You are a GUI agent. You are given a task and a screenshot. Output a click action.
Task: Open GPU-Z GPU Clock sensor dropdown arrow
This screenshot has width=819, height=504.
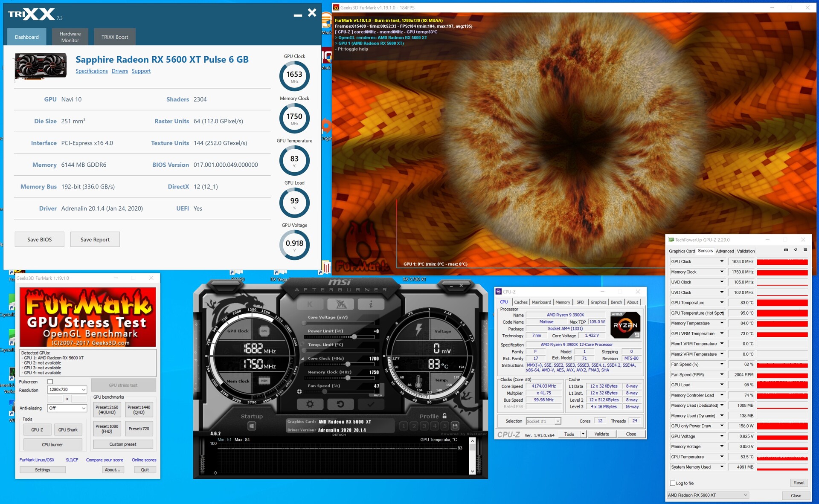[722, 261]
